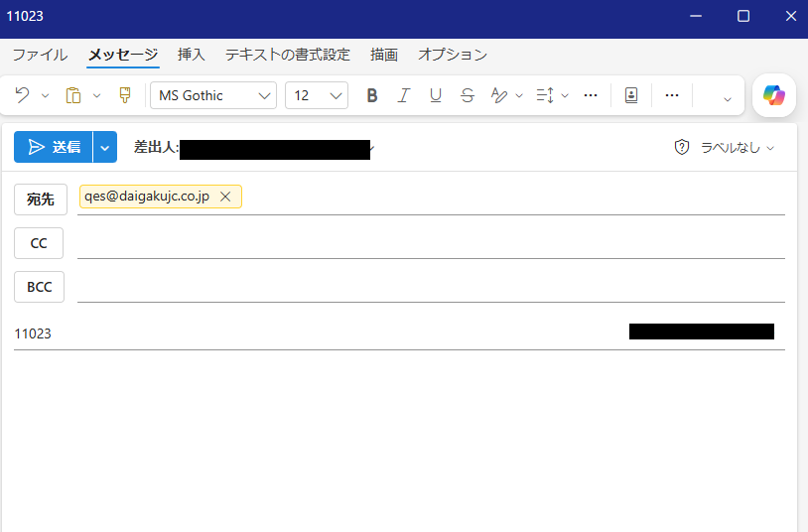Open the オプション tab
The height and width of the screenshot is (532, 808).
453,55
